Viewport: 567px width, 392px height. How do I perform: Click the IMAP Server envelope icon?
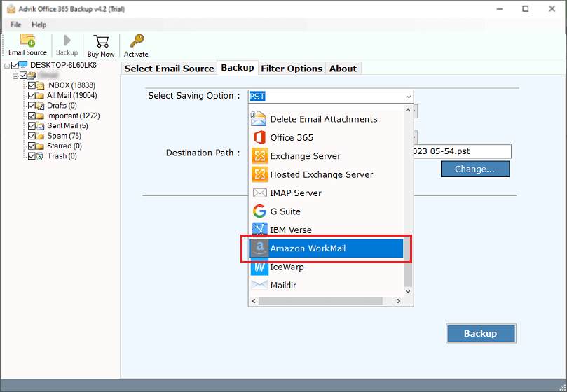click(x=259, y=193)
